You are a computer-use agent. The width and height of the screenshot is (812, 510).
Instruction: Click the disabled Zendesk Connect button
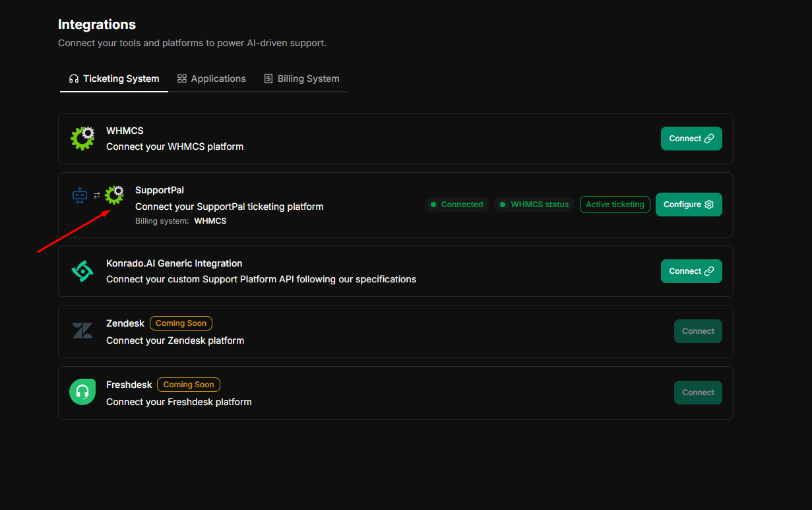(x=698, y=331)
